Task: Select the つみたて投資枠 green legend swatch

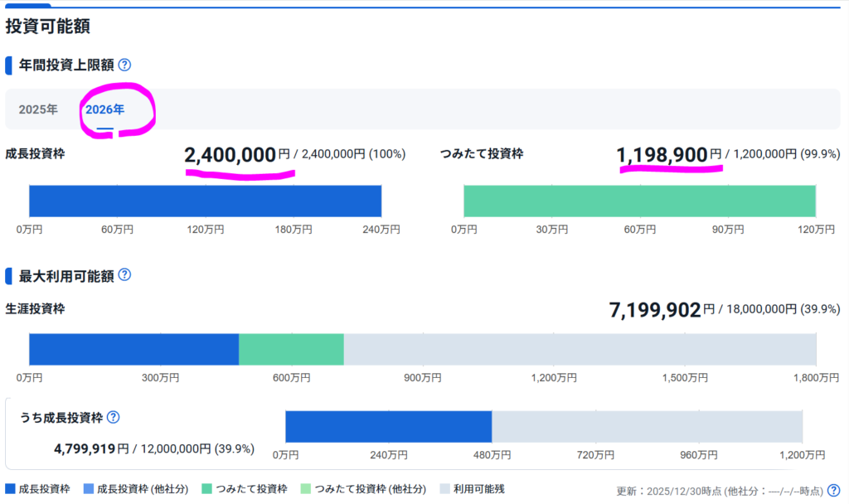Action: pyautogui.click(x=208, y=489)
